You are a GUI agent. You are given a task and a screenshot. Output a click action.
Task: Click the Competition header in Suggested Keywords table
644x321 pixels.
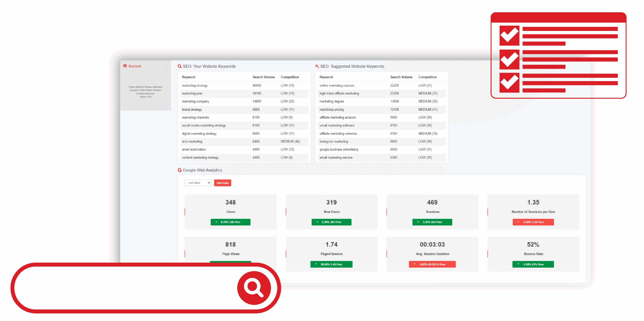pyautogui.click(x=427, y=77)
